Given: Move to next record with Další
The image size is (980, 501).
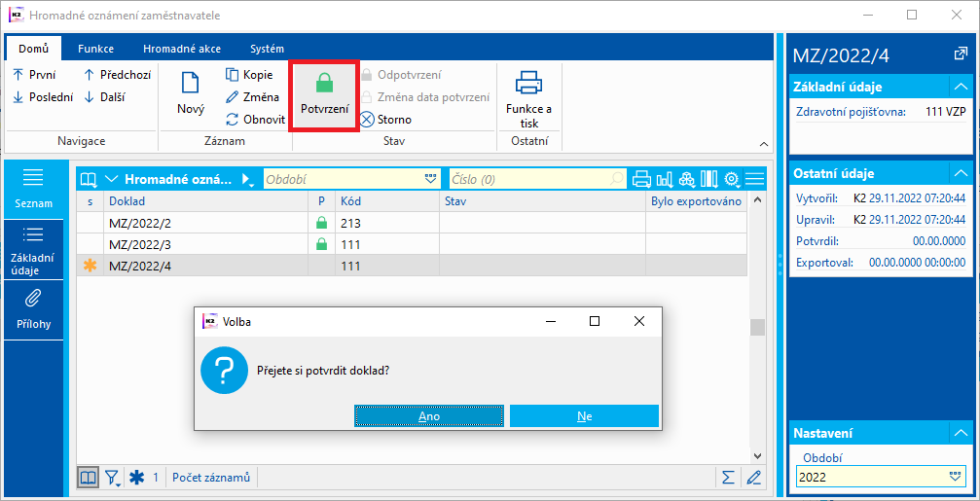Looking at the screenshot, I should pos(104,97).
